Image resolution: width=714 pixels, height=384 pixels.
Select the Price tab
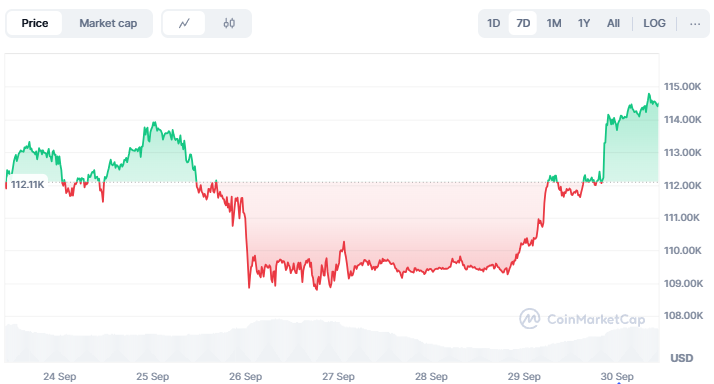[x=35, y=23]
